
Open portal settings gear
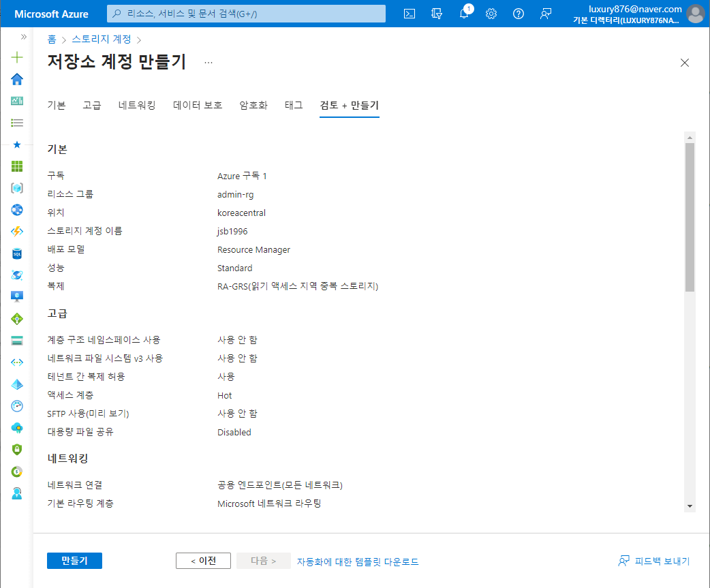(x=491, y=14)
